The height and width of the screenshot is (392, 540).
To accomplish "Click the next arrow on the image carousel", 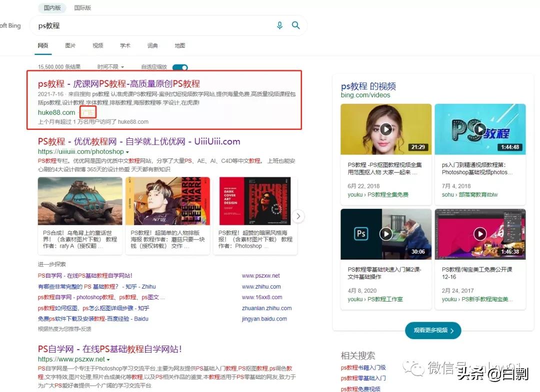I will point(298,216).
